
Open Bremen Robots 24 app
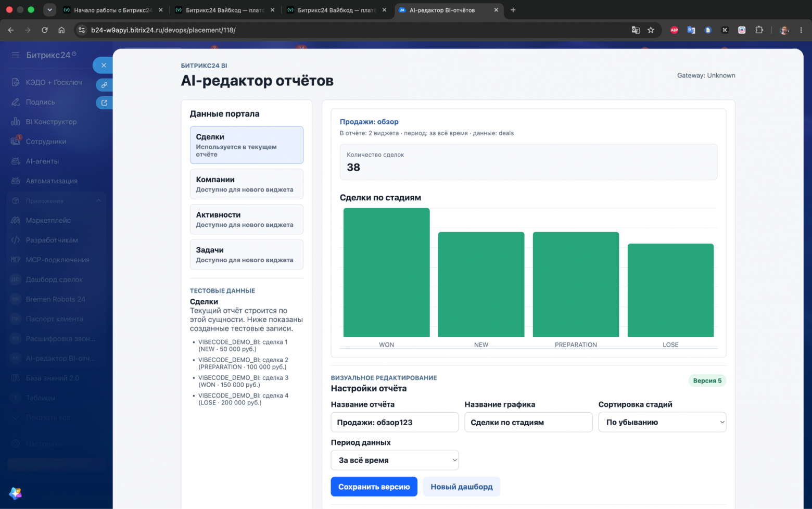click(56, 299)
